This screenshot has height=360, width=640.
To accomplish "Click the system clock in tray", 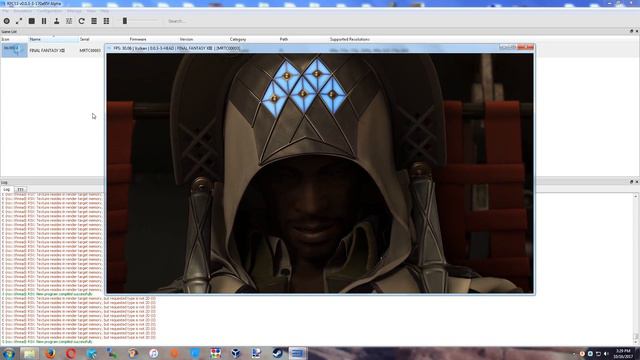I will click(623, 354).
